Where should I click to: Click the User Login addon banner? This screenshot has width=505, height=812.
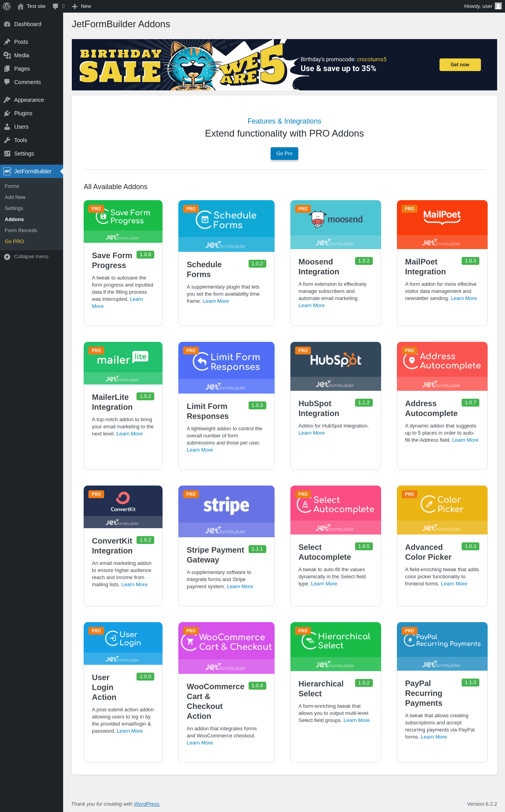click(123, 643)
